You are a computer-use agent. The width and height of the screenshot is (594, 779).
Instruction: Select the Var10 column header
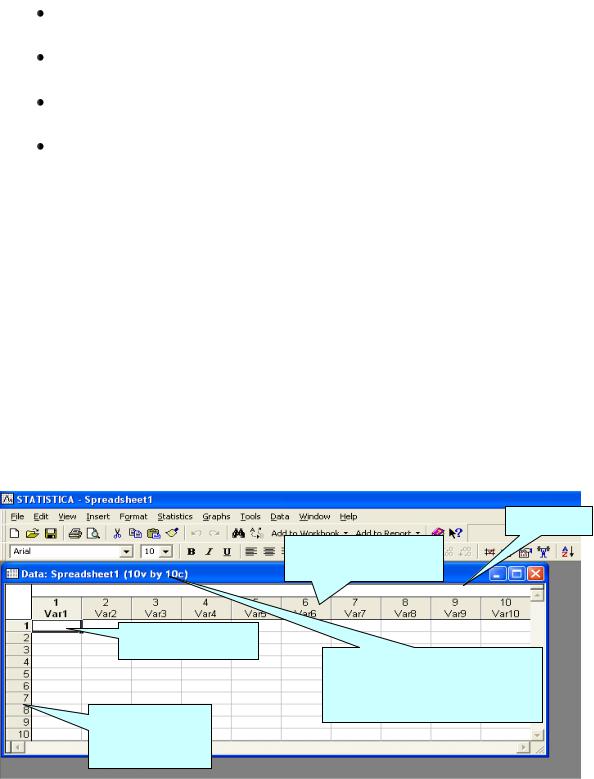(505, 608)
